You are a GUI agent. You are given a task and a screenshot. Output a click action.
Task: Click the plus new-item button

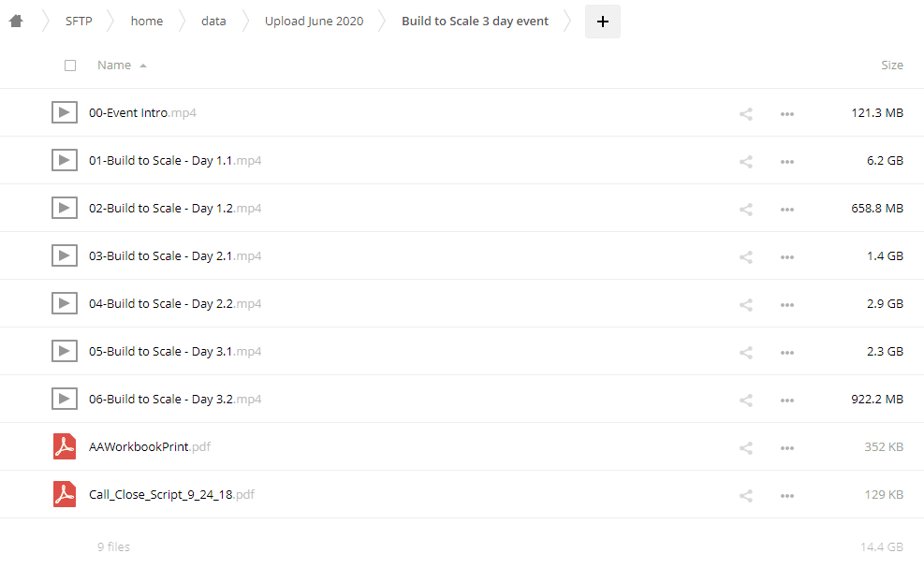pos(602,22)
